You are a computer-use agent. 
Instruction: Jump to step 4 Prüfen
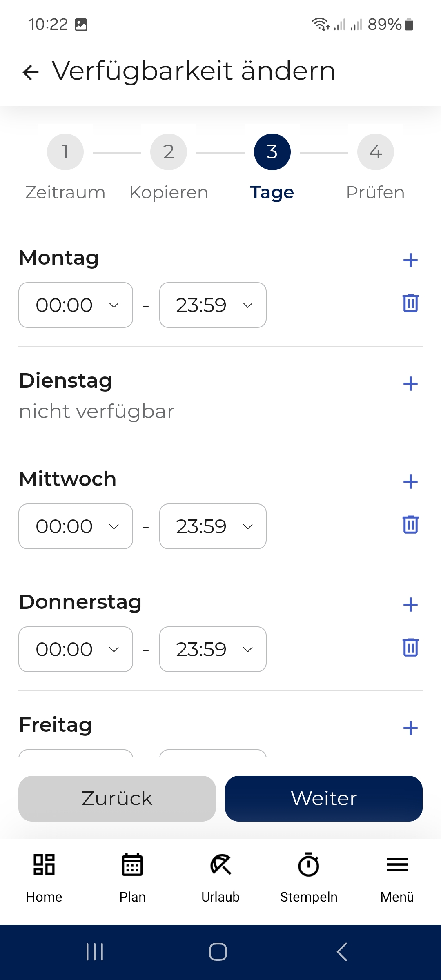click(x=376, y=152)
